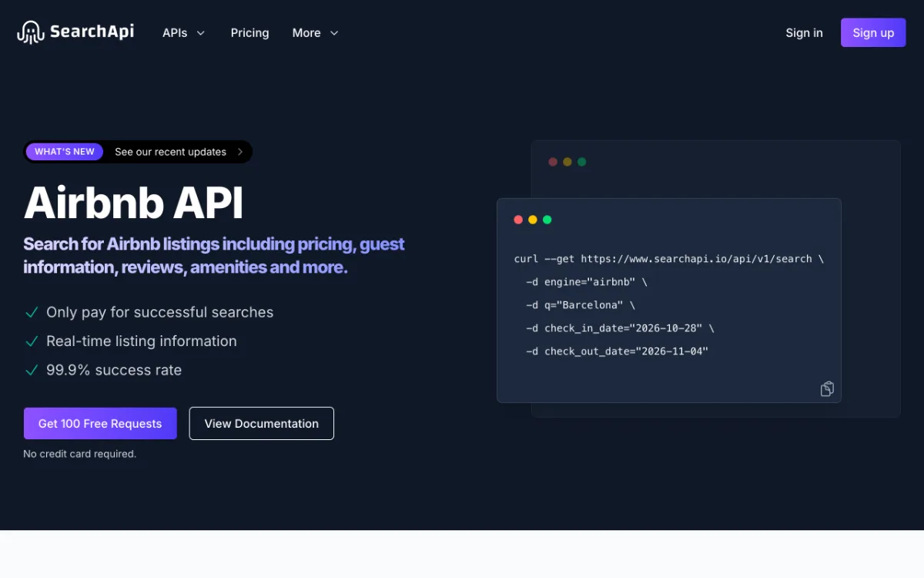Click the curl --get URL line in code
This screenshot has width=924, height=578.
click(669, 259)
